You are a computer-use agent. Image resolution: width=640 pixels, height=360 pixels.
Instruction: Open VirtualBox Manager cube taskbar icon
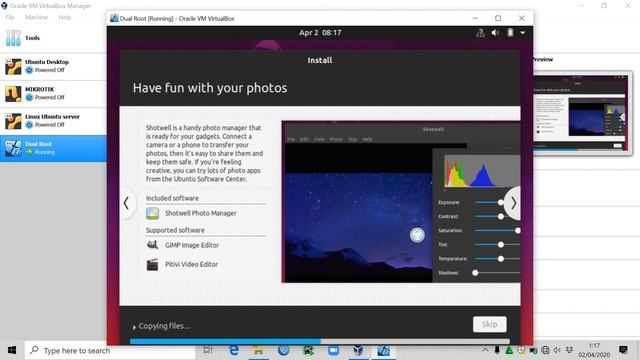tap(358, 350)
